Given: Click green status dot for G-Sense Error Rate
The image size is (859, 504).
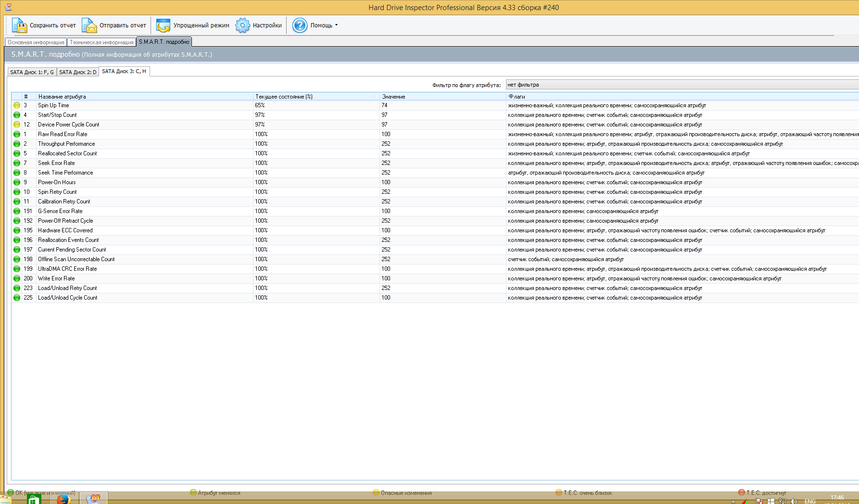Looking at the screenshot, I should click(17, 211).
